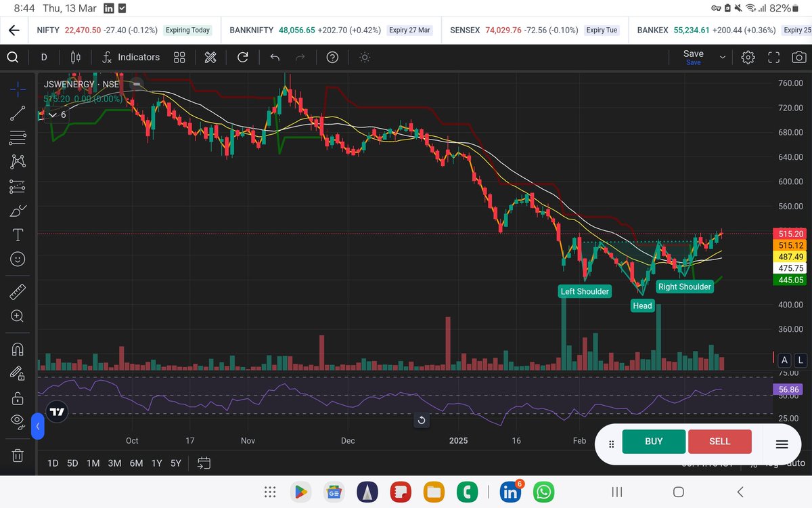Open symbol search magnifier
The width and height of the screenshot is (812, 508).
pos(13,58)
